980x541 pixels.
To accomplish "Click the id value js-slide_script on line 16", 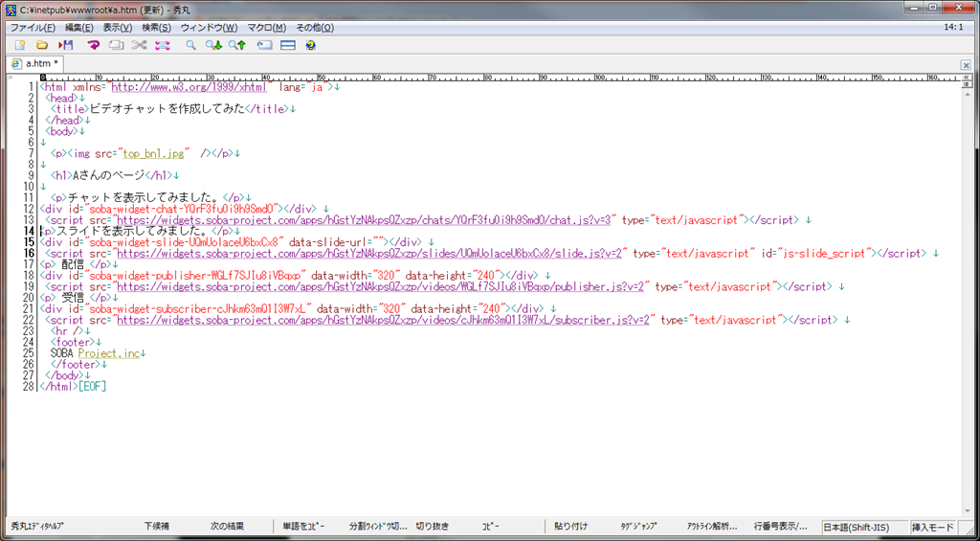I will tap(827, 253).
